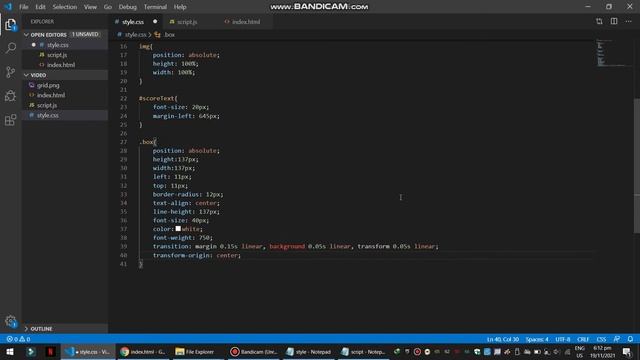Click the VS Code logo icon in title bar
This screenshot has height=360, width=640.
[8, 7]
